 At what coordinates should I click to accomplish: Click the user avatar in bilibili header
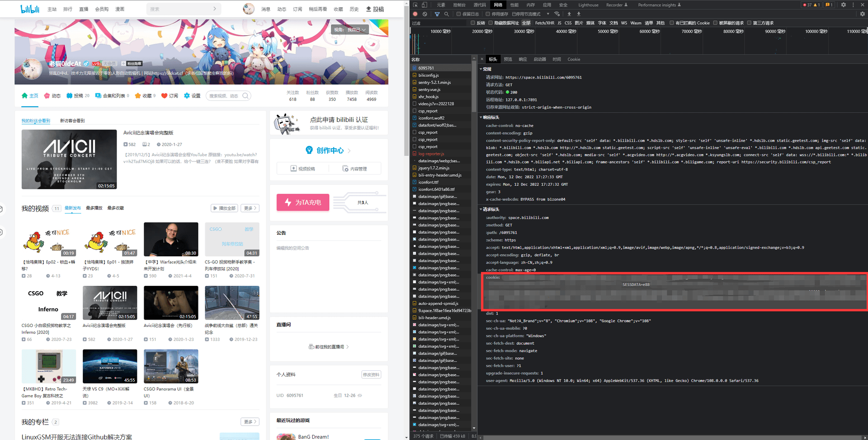[x=249, y=9]
